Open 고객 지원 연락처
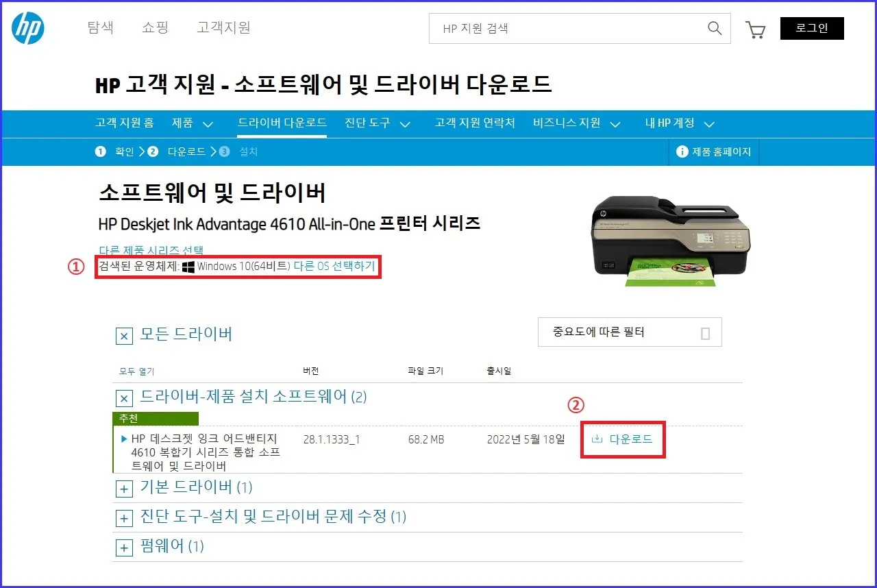Image resolution: width=877 pixels, height=588 pixels. tap(475, 123)
